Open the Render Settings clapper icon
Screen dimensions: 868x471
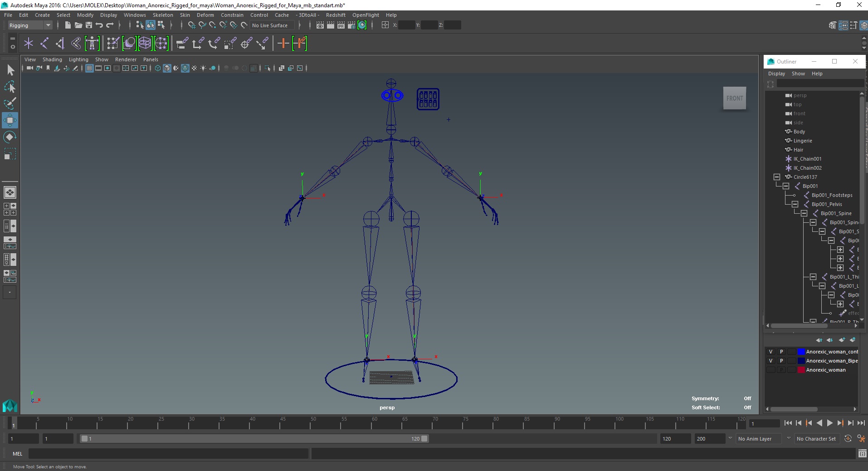pyautogui.click(x=351, y=25)
